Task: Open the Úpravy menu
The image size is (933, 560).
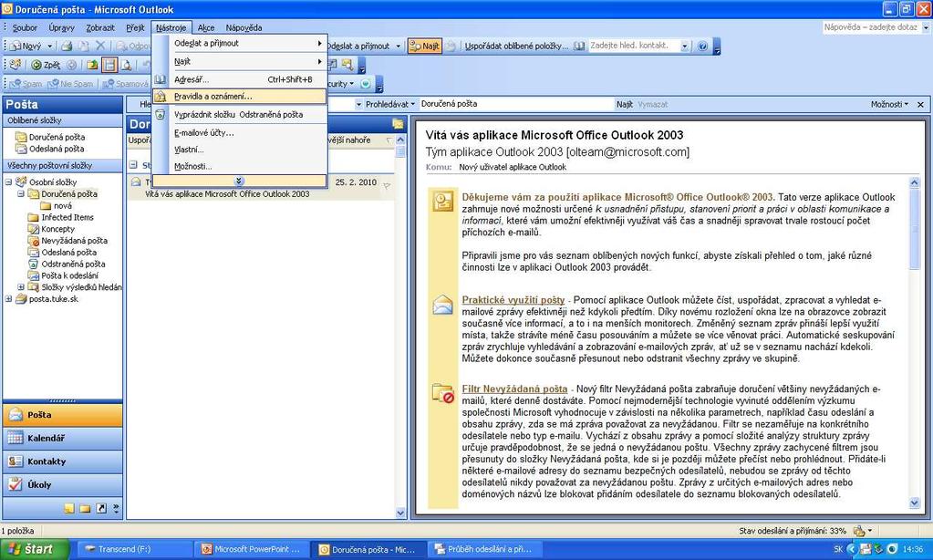Action: pyautogui.click(x=62, y=27)
